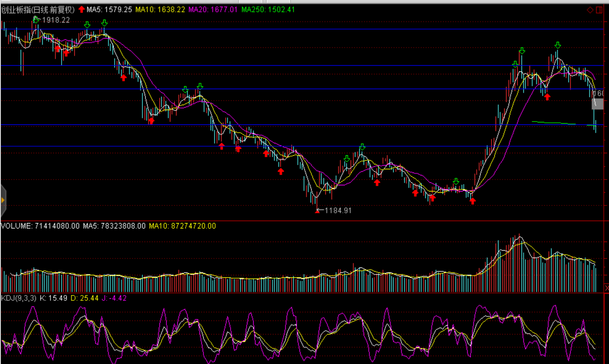609x364 pixels.
Task: Click the volume MA10: 87274720.00 label
Action: pyautogui.click(x=182, y=226)
